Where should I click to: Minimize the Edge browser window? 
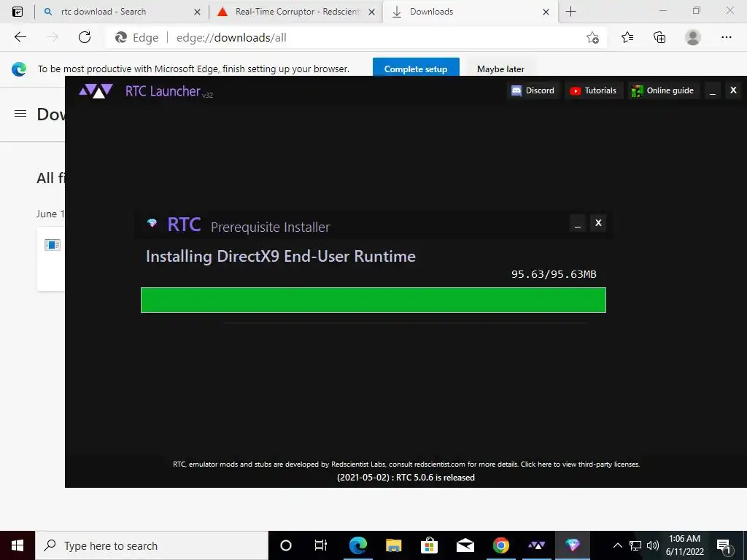pos(662,11)
